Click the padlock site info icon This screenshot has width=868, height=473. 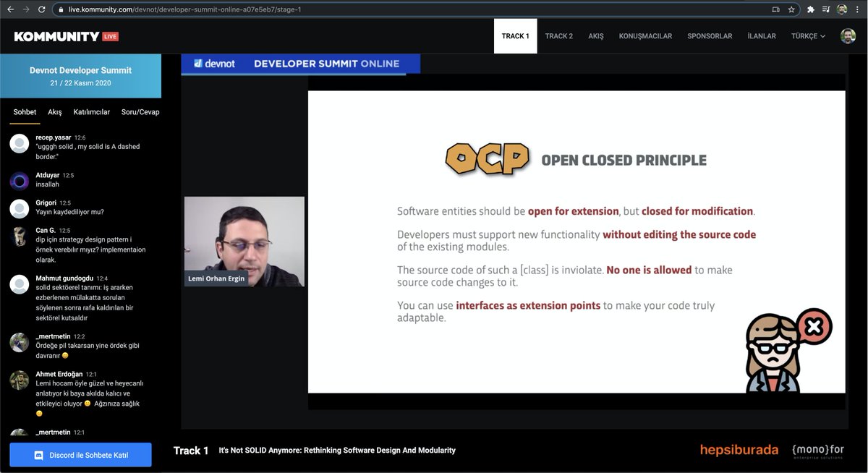(62, 9)
